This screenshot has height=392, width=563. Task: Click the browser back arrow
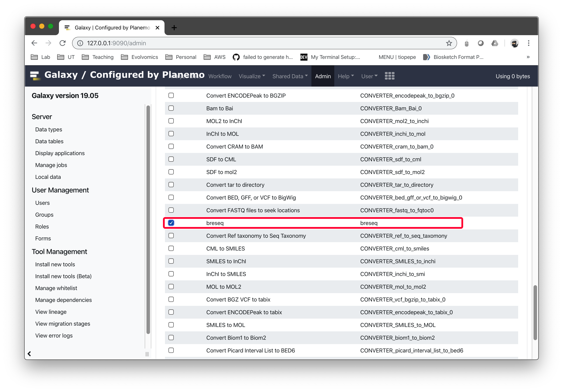(x=34, y=43)
